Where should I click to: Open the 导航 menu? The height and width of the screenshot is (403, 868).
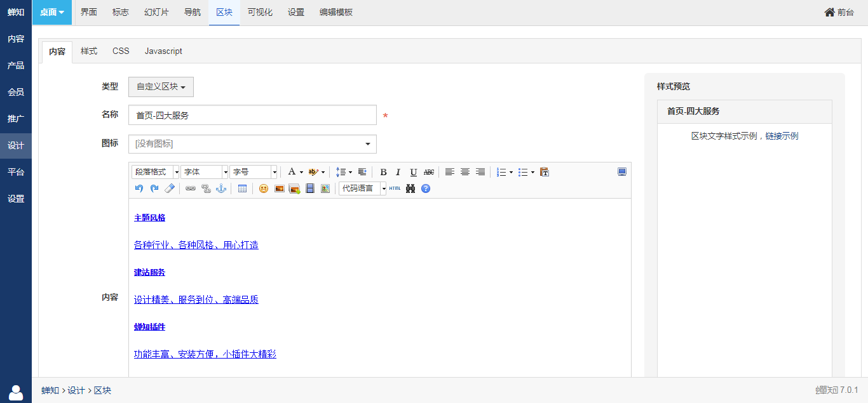click(x=193, y=12)
